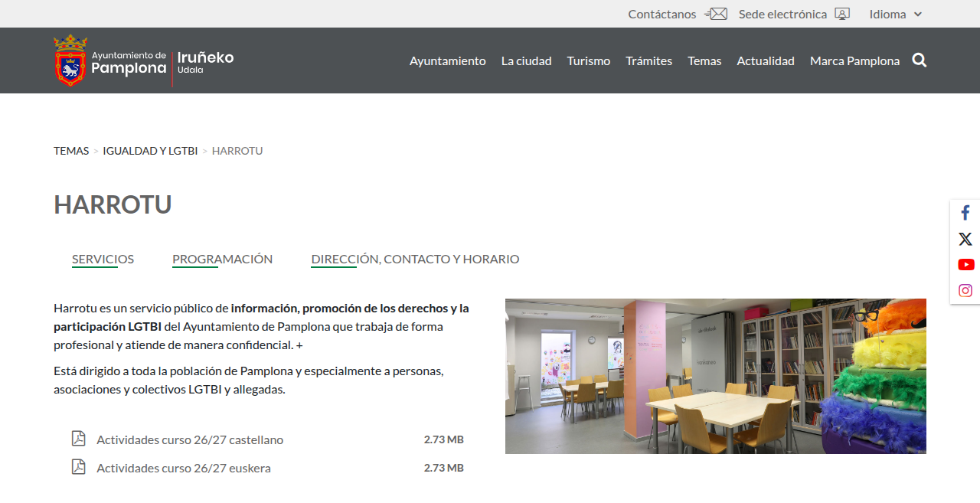Click the euskera file size 2.73 MB
Viewport: 980px width, 503px height.
(x=444, y=468)
